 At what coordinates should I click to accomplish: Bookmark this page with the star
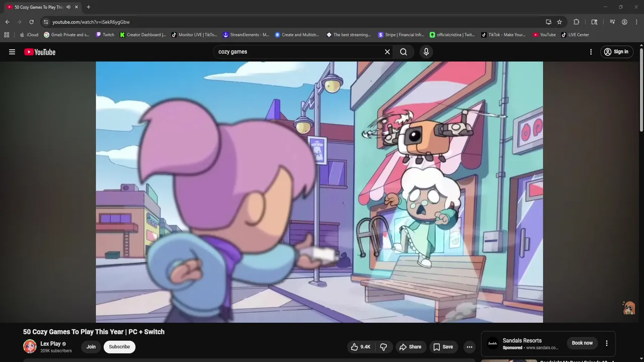(x=559, y=22)
